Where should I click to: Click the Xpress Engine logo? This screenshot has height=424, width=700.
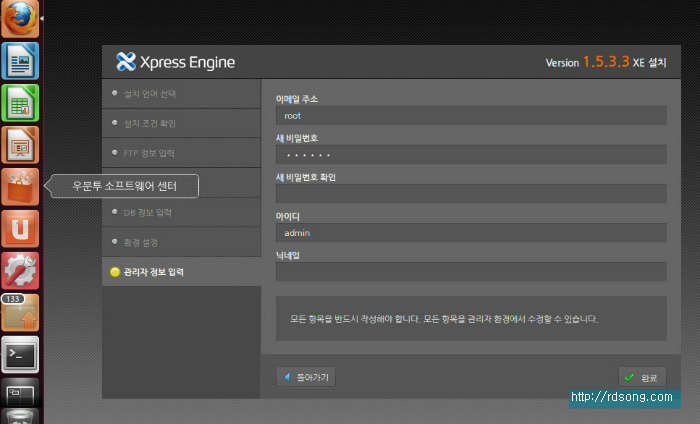pyautogui.click(x=175, y=62)
